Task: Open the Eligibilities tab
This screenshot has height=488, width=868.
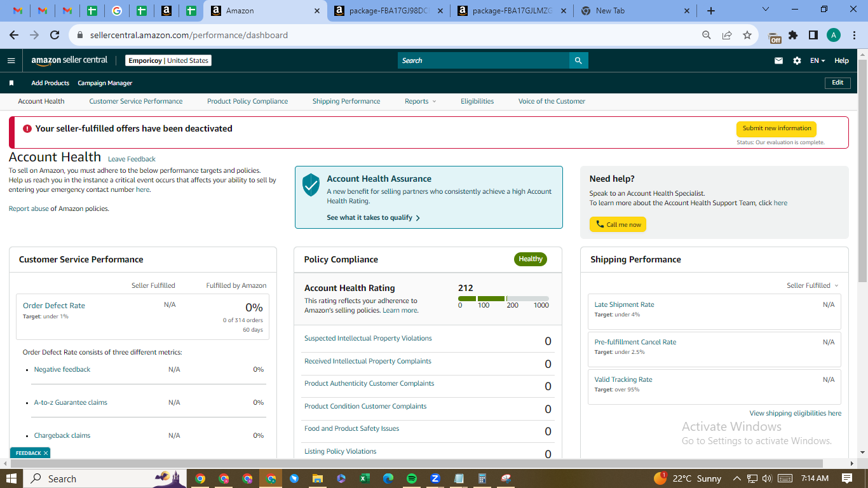Action: click(477, 102)
